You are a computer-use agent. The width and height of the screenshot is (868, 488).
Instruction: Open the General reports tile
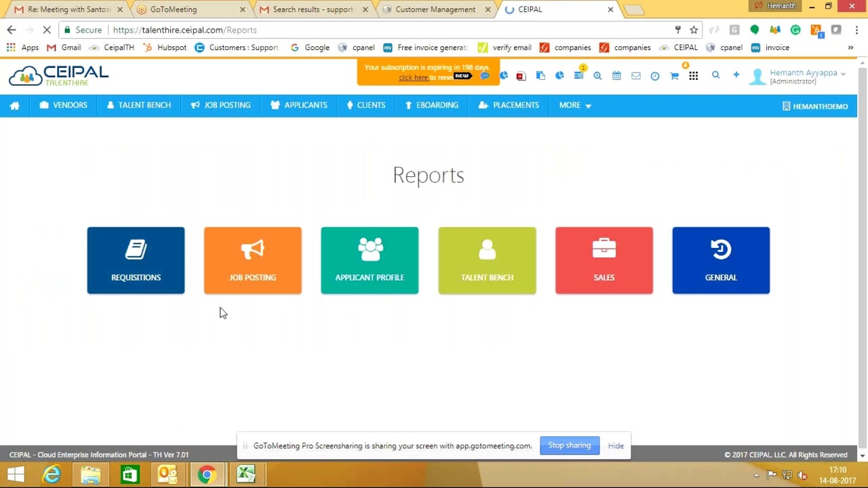click(721, 260)
